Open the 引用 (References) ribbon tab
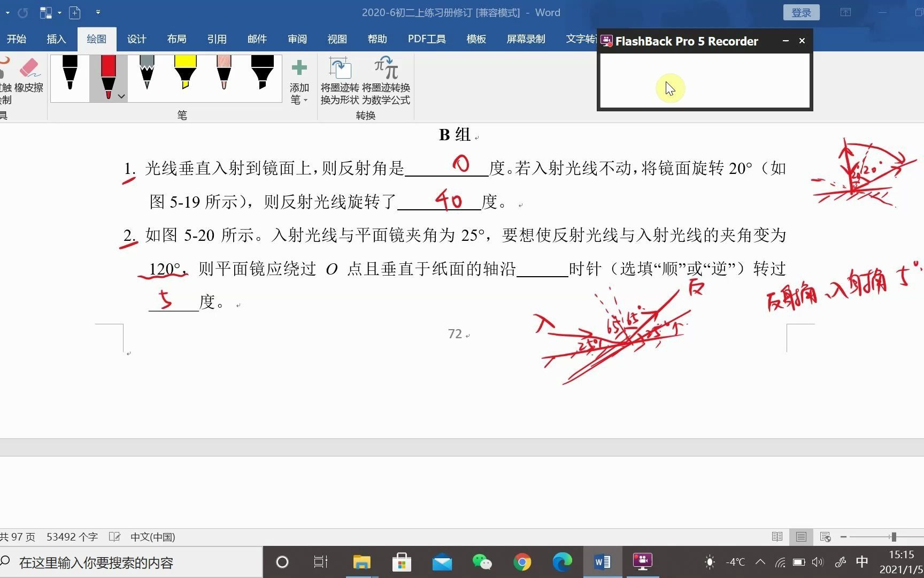 pyautogui.click(x=217, y=39)
